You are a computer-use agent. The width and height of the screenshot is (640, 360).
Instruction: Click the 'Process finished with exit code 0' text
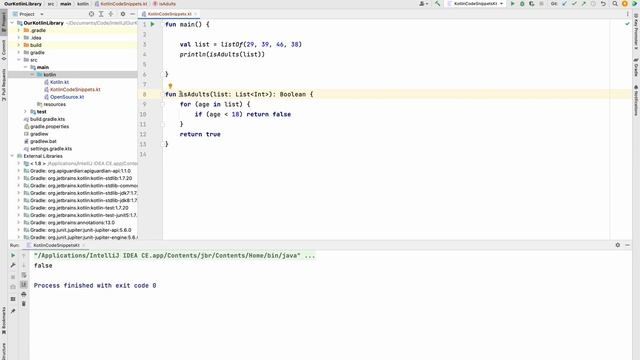(95, 286)
